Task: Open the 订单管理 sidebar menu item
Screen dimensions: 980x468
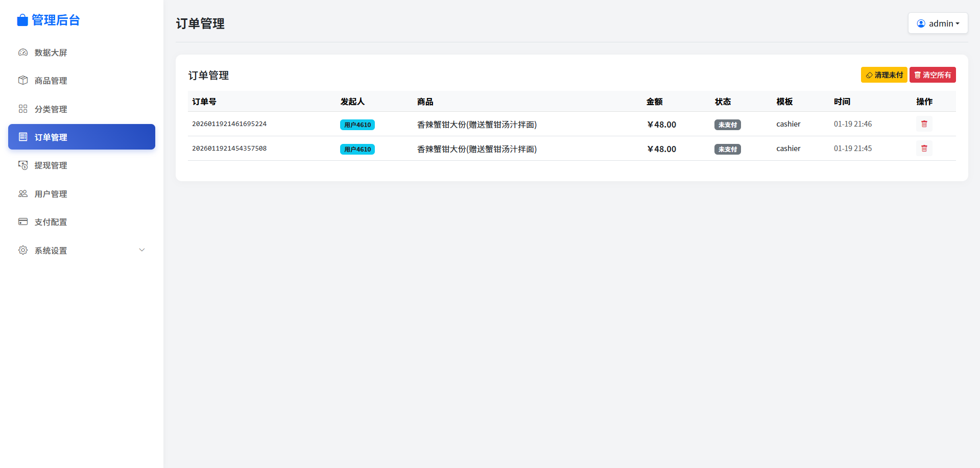Action: pos(82,137)
